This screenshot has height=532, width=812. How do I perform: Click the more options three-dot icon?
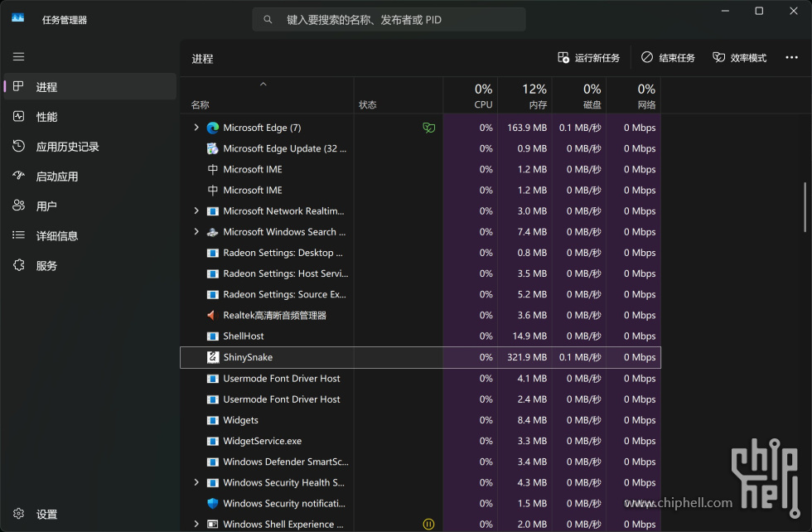tap(791, 58)
